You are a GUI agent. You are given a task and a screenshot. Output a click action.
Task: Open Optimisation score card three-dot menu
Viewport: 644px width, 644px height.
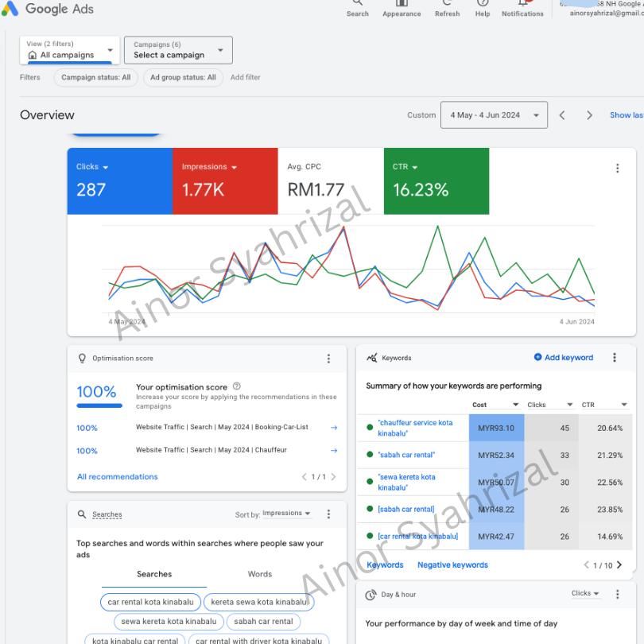pyautogui.click(x=328, y=359)
